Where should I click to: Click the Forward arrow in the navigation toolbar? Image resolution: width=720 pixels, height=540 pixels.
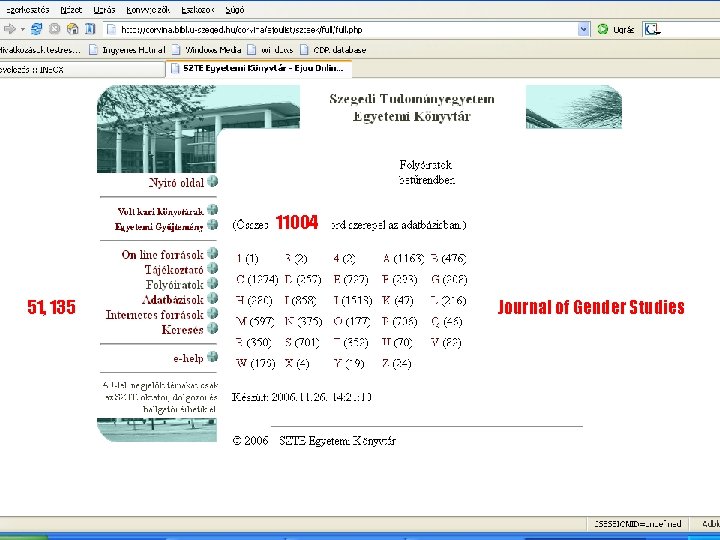click(x=9, y=29)
